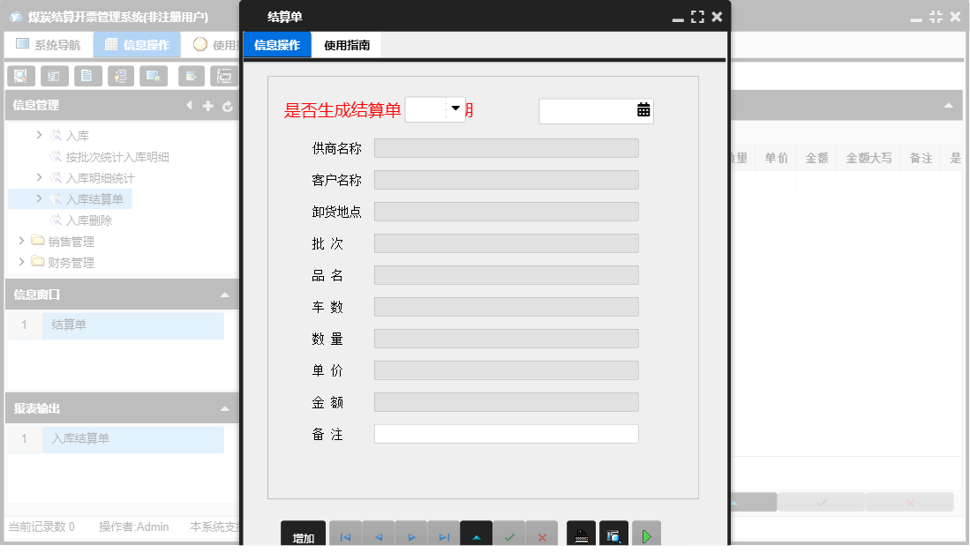The image size is (970, 560).
Task: Click the printer icon in the dialog footer
Action: [581, 534]
